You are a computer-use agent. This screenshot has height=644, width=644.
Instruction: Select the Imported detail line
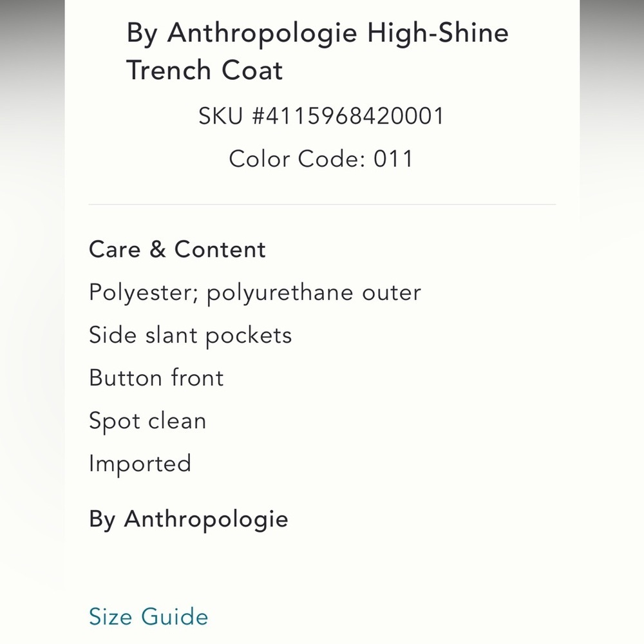point(140,463)
